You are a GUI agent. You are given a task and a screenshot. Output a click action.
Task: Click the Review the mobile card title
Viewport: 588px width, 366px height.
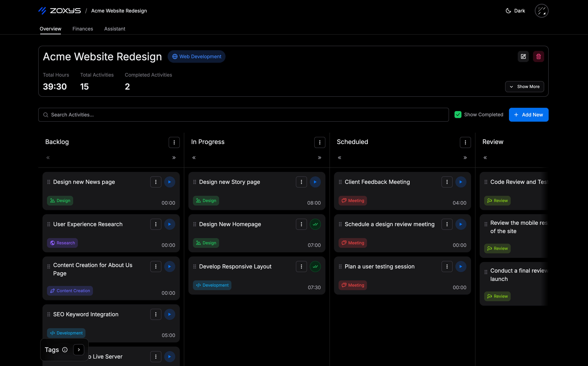(x=519, y=227)
